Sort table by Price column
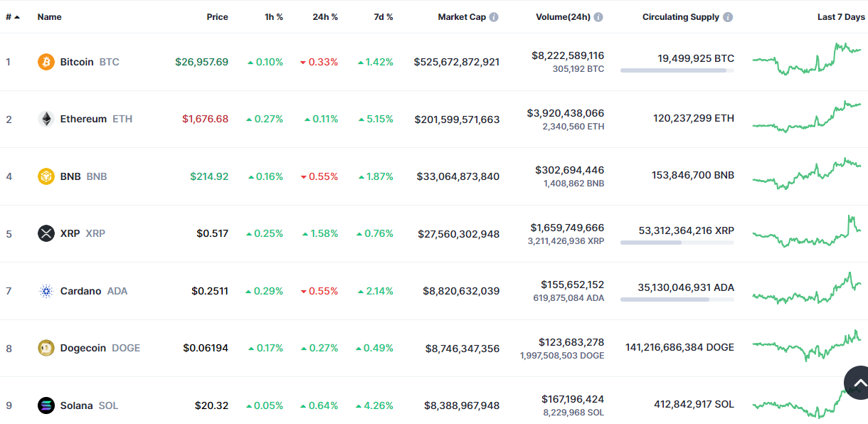868x424 pixels. point(218,17)
